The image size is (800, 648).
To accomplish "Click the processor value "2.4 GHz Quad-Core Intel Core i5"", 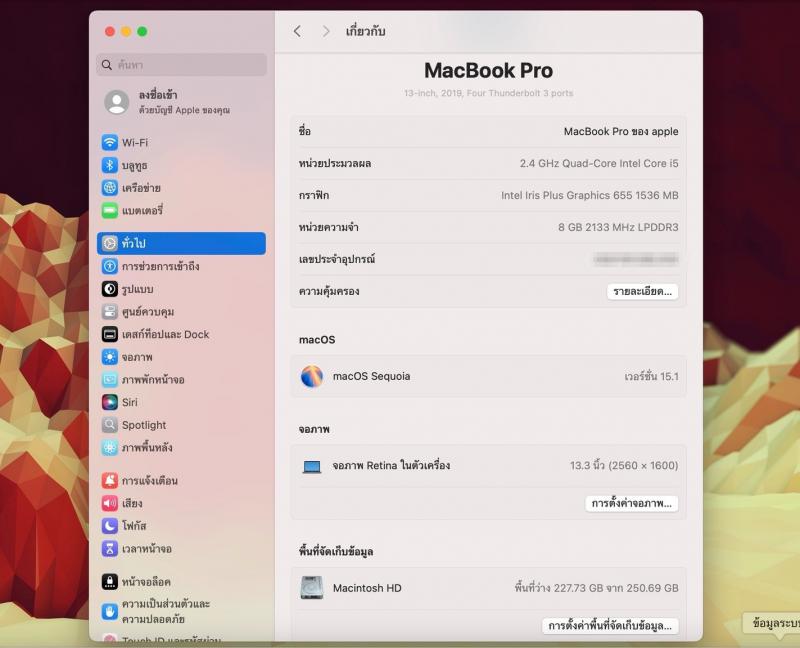I will [x=599, y=163].
